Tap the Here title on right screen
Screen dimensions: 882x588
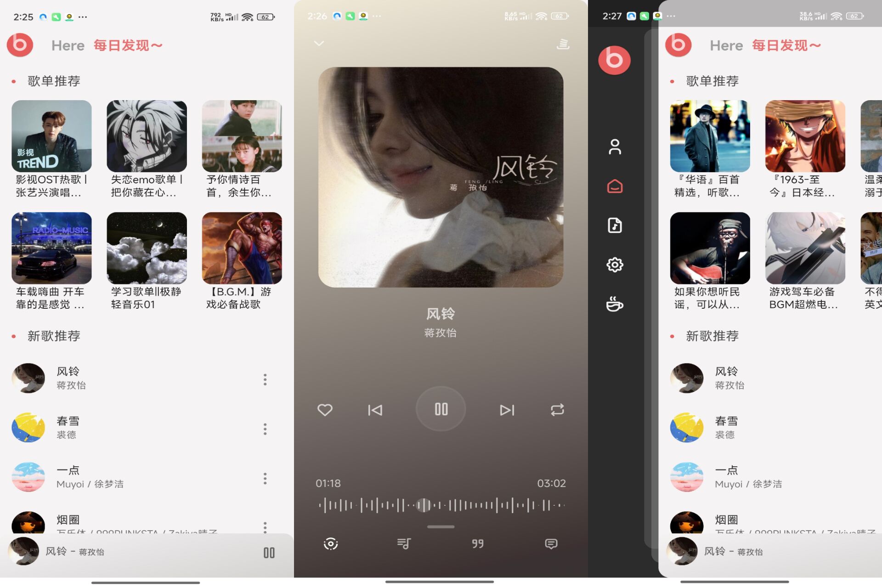click(x=726, y=45)
